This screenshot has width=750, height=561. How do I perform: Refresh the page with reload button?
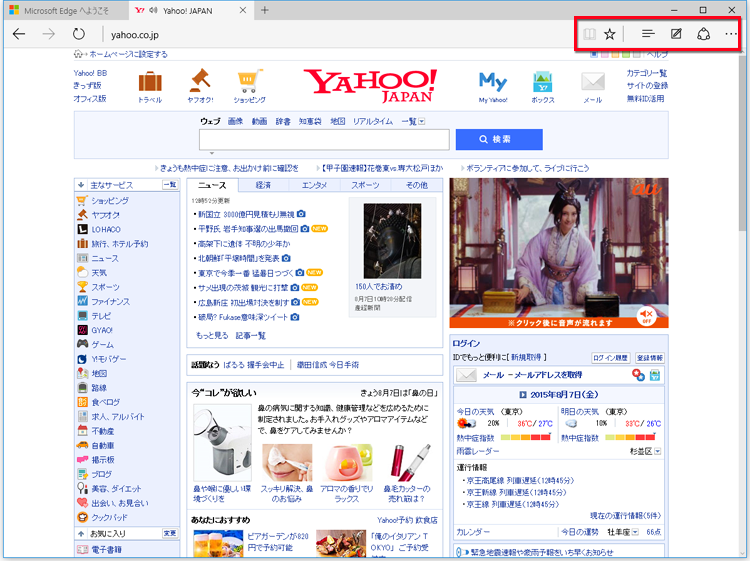[x=79, y=34]
